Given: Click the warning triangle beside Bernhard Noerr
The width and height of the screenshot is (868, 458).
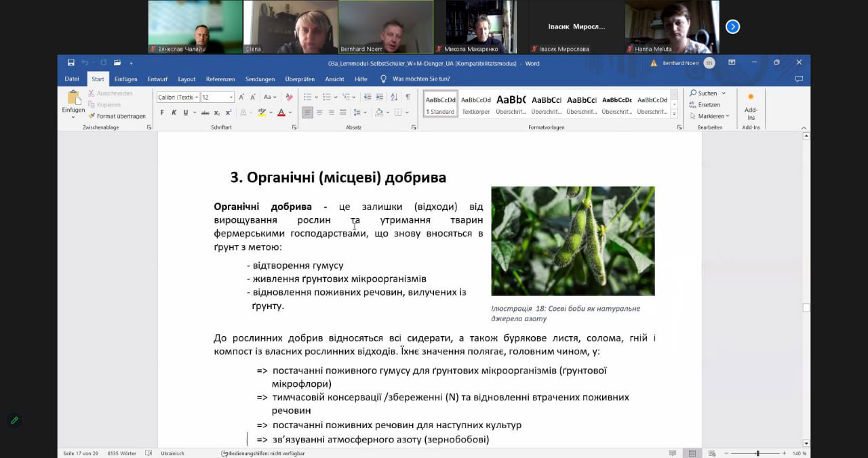Looking at the screenshot, I should pyautogui.click(x=654, y=62).
